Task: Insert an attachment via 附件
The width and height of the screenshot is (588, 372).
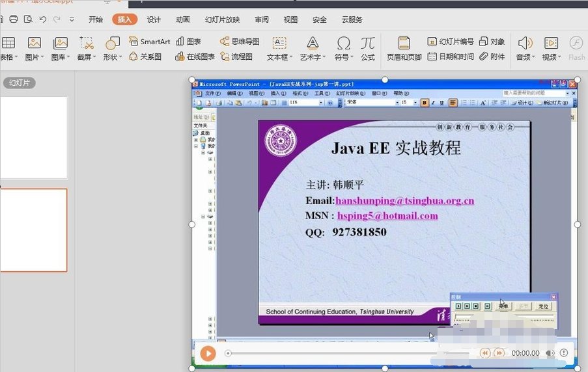Action: [x=492, y=57]
